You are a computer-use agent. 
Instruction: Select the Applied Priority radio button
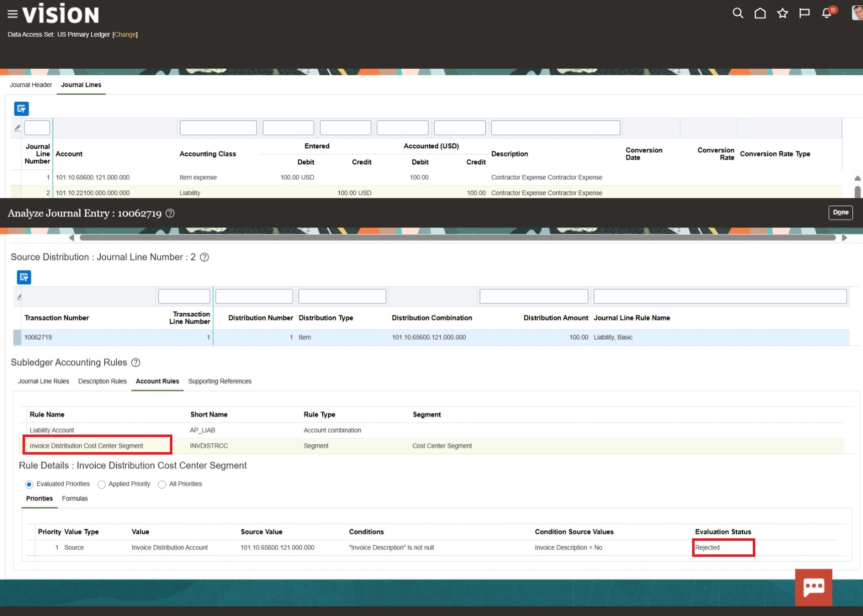(x=102, y=484)
